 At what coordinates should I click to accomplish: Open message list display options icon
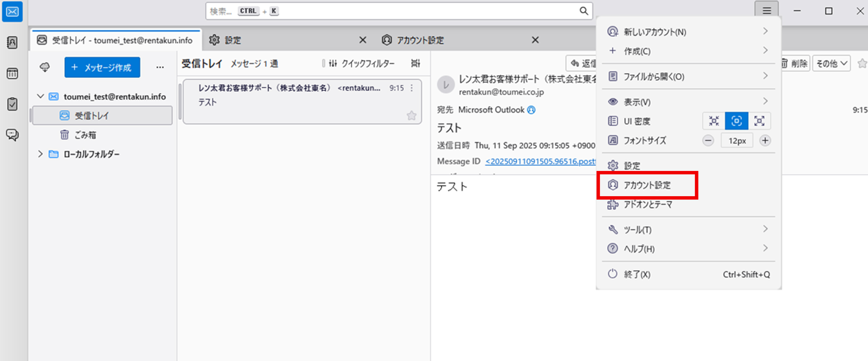point(415,63)
